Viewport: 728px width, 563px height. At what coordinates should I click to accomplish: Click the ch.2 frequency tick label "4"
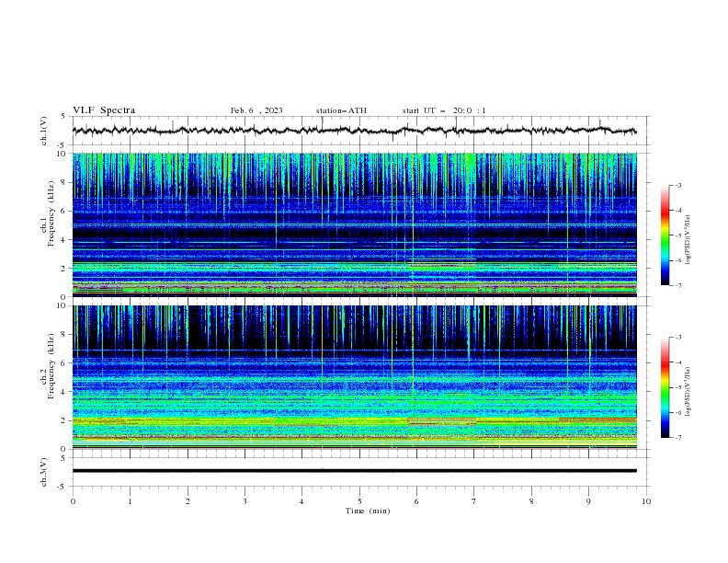[63, 392]
